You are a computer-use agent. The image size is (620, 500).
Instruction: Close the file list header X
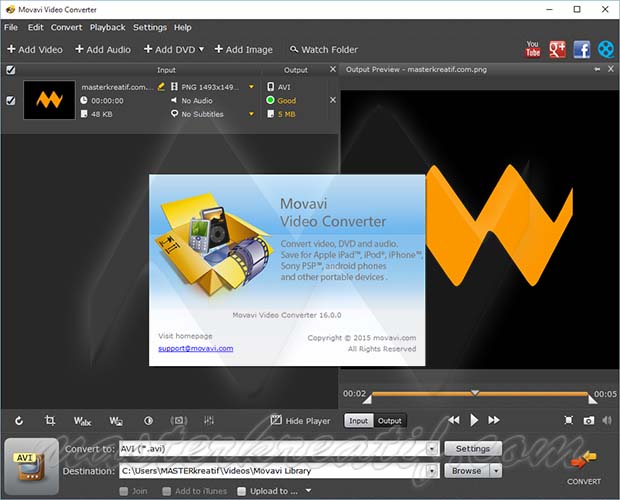pyautogui.click(x=333, y=69)
